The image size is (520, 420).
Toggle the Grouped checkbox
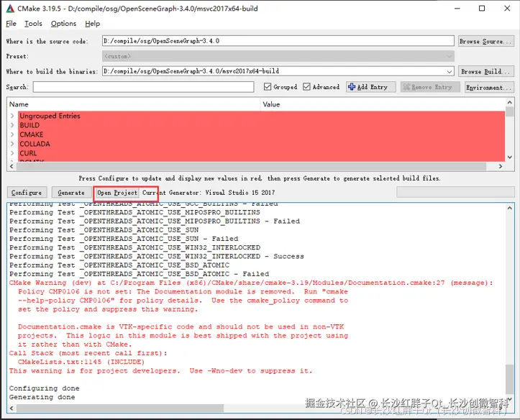268,87
